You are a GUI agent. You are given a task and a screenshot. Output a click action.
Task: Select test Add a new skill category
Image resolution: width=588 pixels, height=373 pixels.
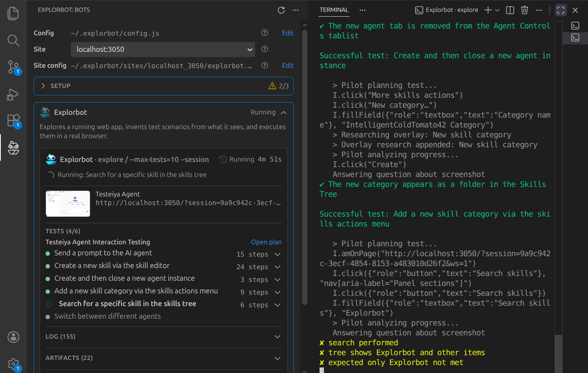(x=136, y=291)
